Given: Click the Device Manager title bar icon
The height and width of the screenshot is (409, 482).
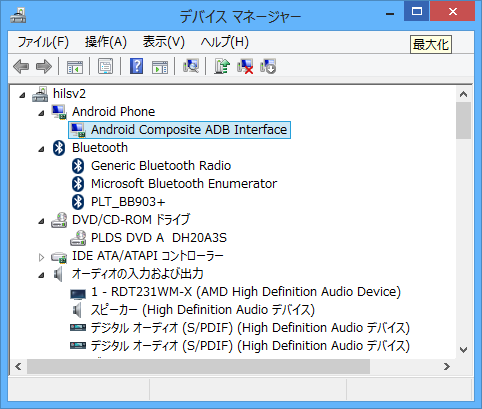Looking at the screenshot, I should [18, 16].
